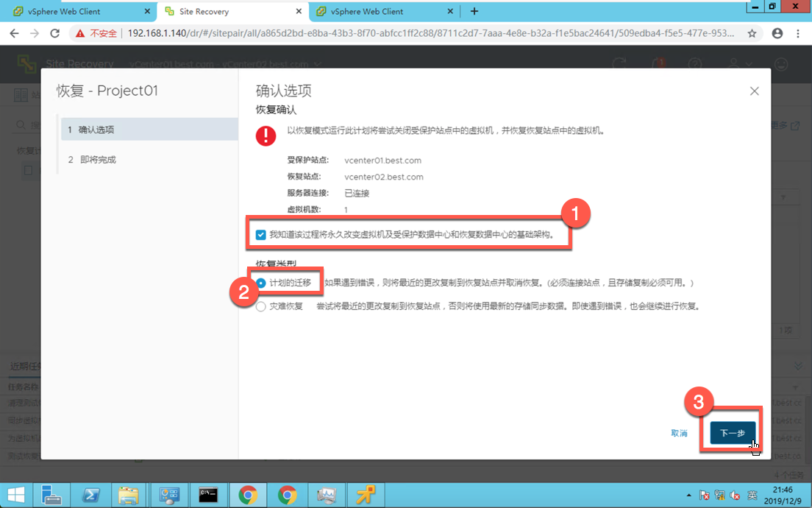Open Server Manager from the taskbar
812x508 pixels.
pos(51,495)
